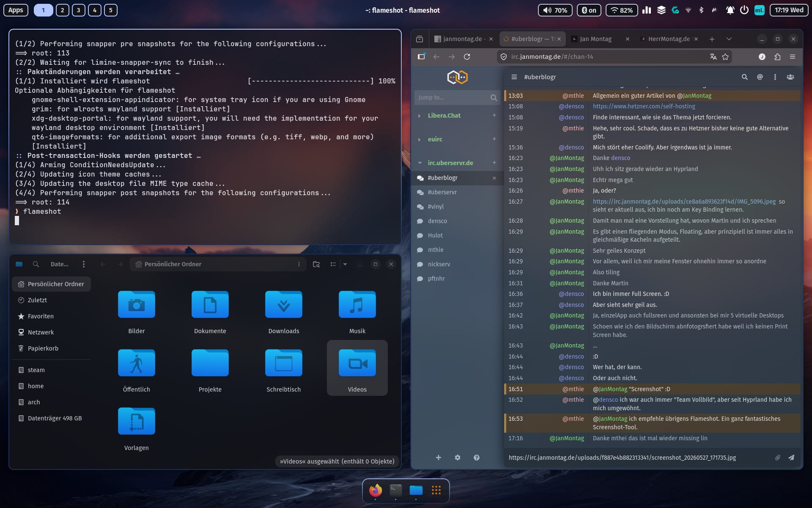
Task: Toggle the IRC channel sidebar hamburger
Action: coord(514,77)
